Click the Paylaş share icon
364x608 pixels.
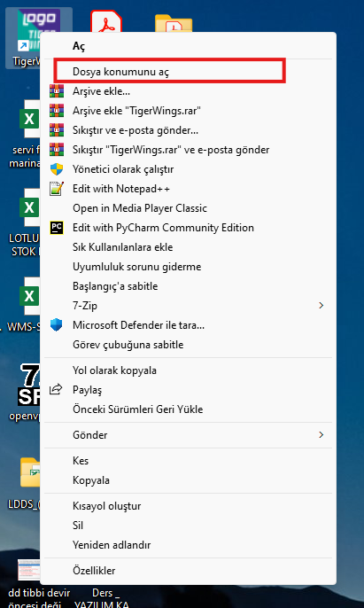(x=56, y=389)
